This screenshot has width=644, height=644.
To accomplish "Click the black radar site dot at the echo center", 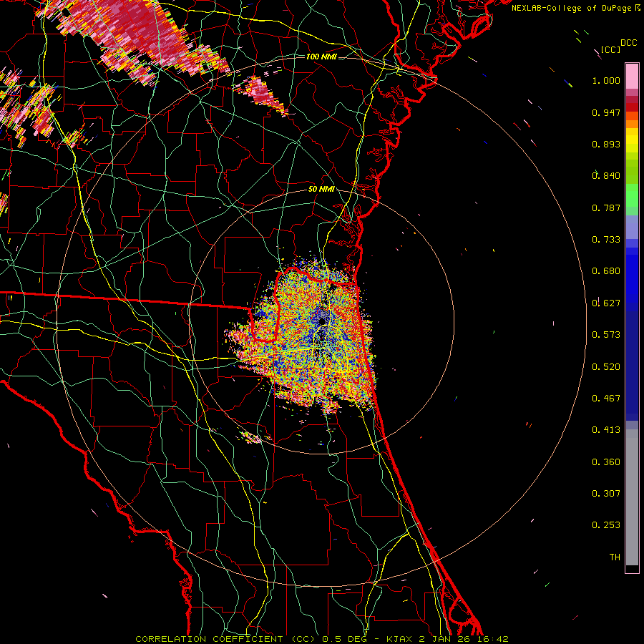I will click(322, 321).
